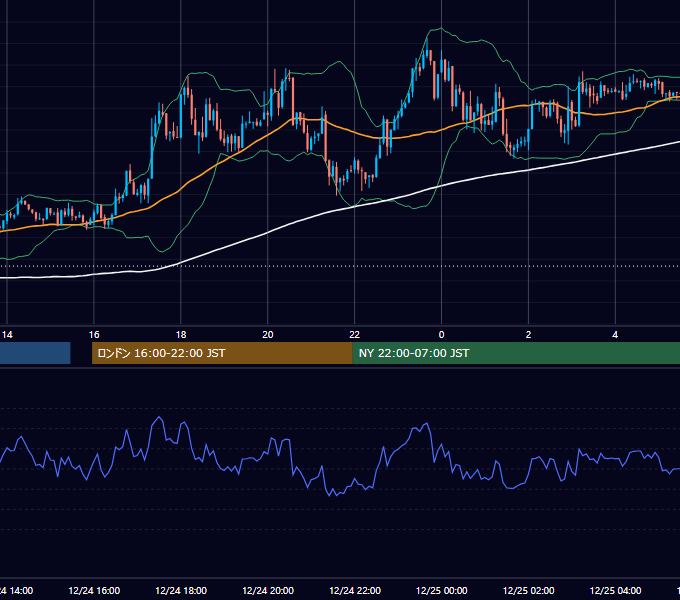Click the hour label 20 on the price chart axis
The width and height of the screenshot is (680, 600).
click(268, 335)
